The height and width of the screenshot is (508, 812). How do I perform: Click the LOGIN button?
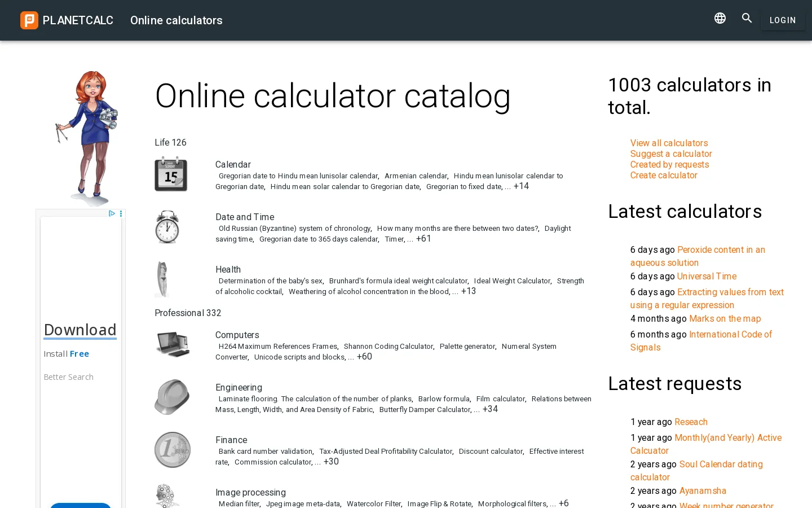783,20
